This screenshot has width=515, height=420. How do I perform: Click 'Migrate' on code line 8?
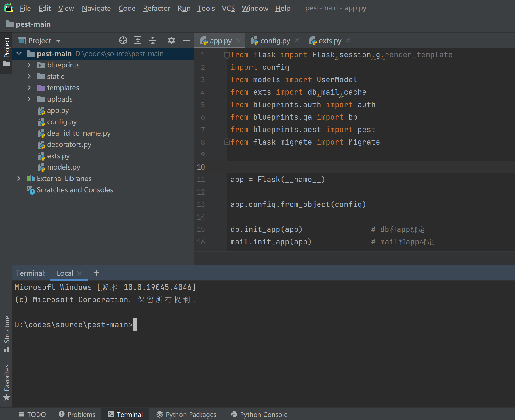[364, 142]
